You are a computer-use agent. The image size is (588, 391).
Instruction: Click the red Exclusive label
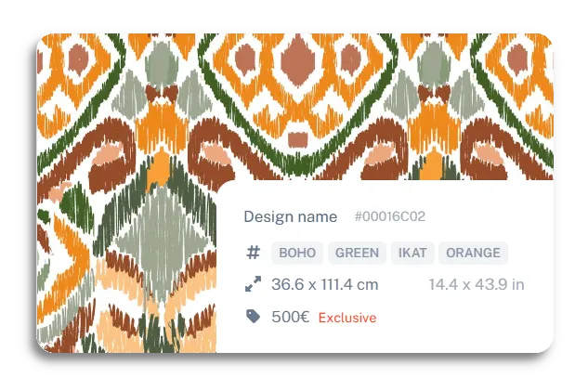(347, 318)
